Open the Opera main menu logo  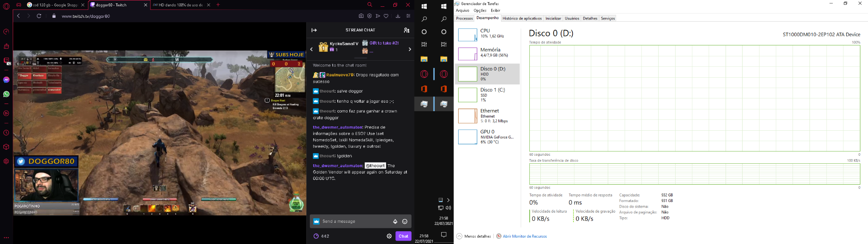pos(6,6)
